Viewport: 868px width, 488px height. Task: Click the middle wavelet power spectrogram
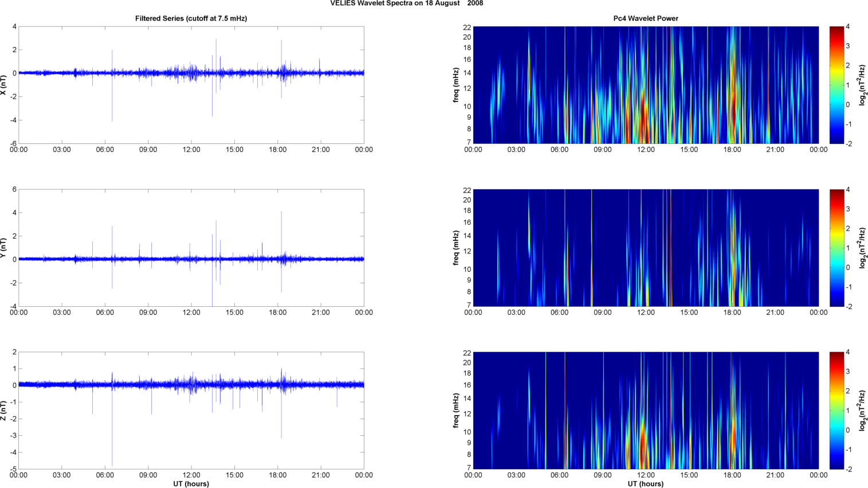point(645,248)
